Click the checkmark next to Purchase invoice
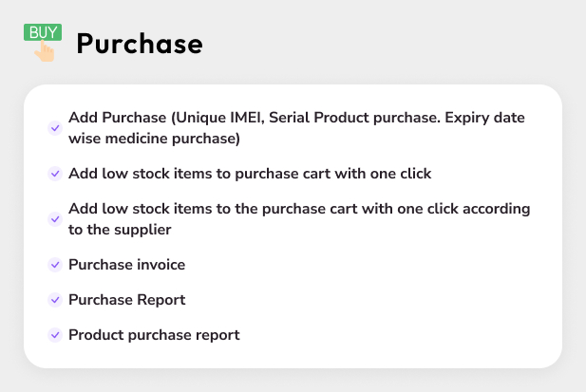Screen dimensions: 586x392 (x=53, y=265)
